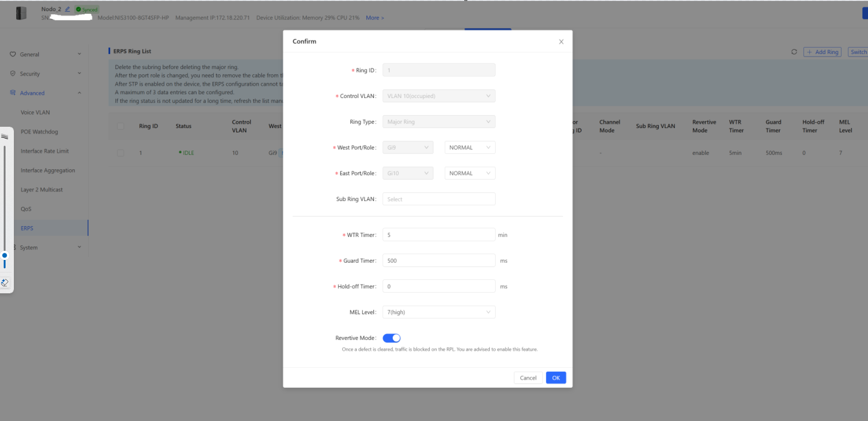Image resolution: width=868 pixels, height=421 pixels.
Task: Click the Management IP 172.18.220.71 text
Action: tap(213, 18)
